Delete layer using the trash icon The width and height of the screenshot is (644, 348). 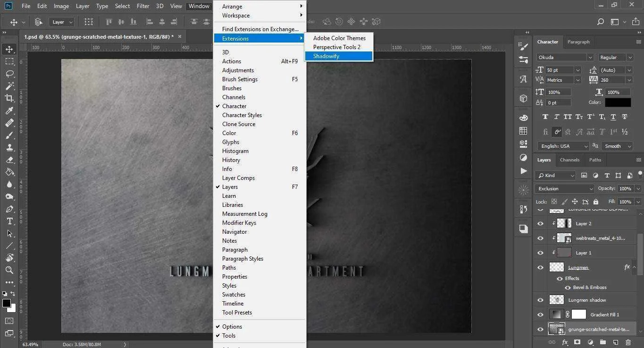[628, 342]
